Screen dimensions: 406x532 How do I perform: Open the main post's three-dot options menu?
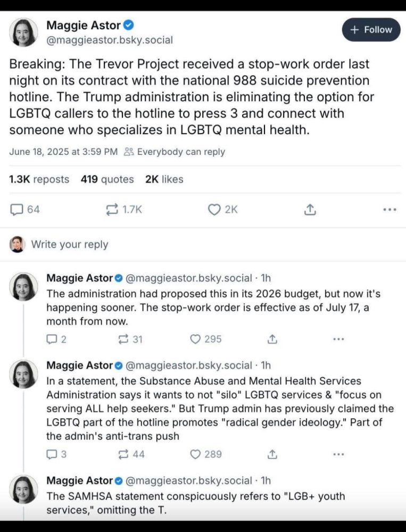(x=390, y=210)
